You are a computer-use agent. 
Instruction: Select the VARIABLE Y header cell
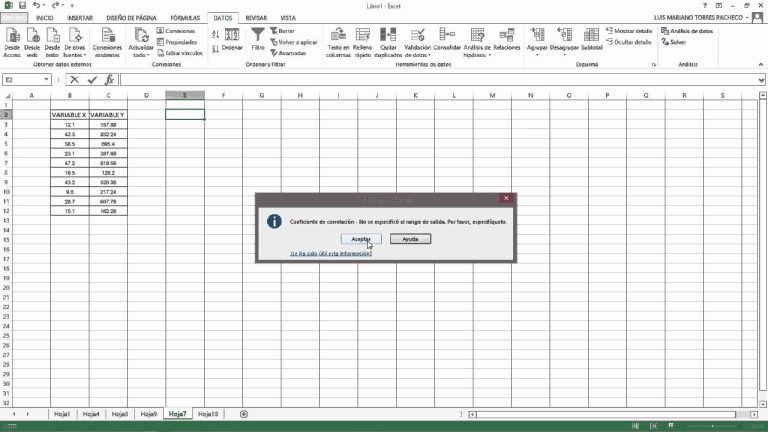108,115
